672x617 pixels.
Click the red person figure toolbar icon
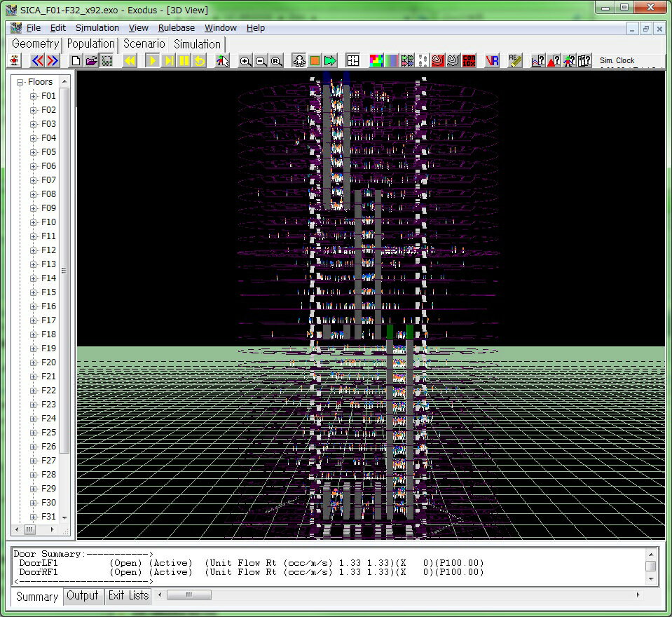coord(15,60)
